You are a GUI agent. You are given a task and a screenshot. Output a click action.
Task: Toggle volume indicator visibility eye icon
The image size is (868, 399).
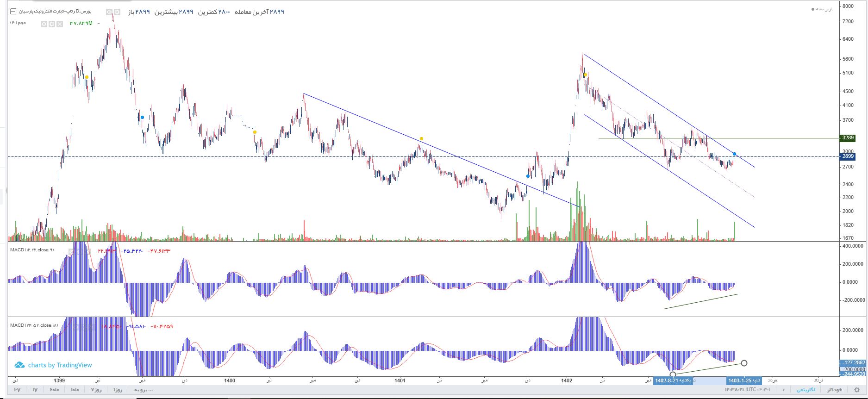tap(44, 24)
